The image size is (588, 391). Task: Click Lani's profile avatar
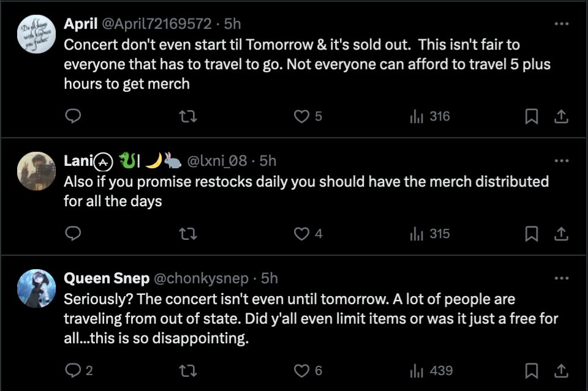(36, 171)
